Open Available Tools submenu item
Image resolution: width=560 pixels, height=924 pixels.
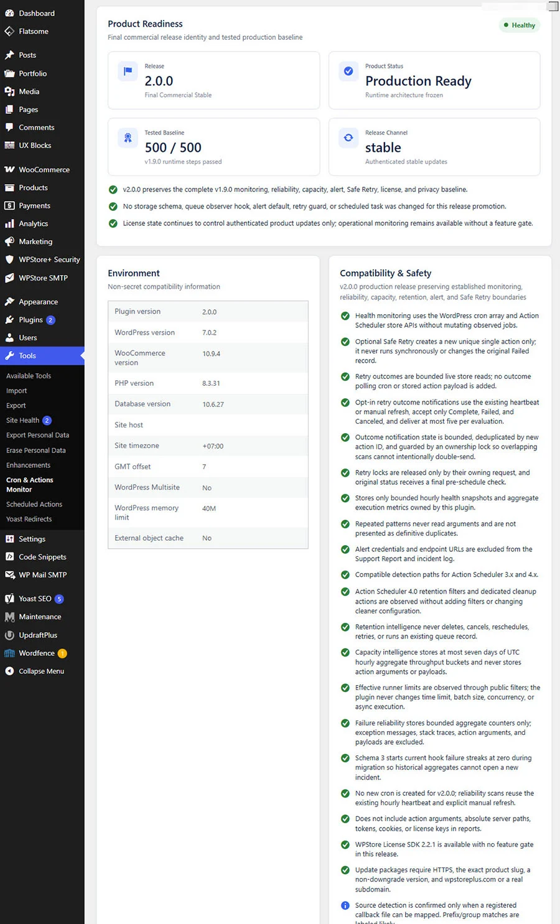29,376
